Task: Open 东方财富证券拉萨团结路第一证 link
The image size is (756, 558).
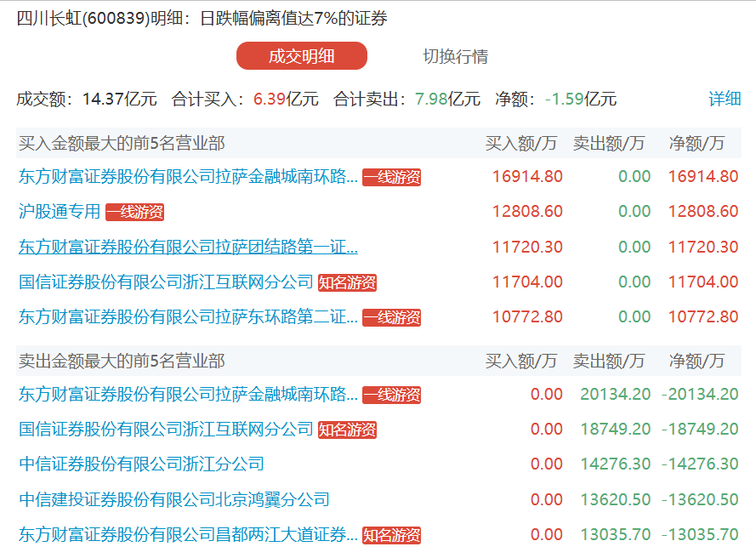Action: (x=188, y=247)
